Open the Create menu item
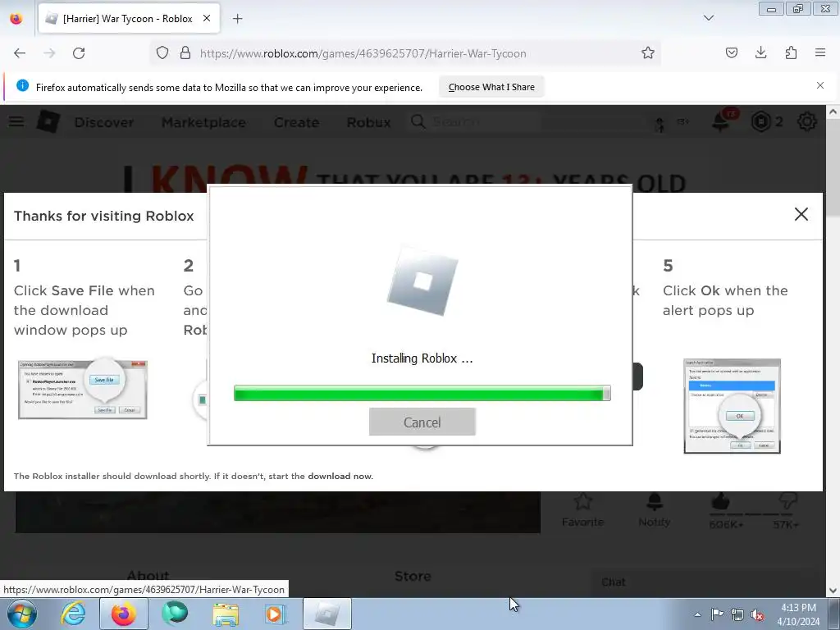 pyautogui.click(x=296, y=122)
